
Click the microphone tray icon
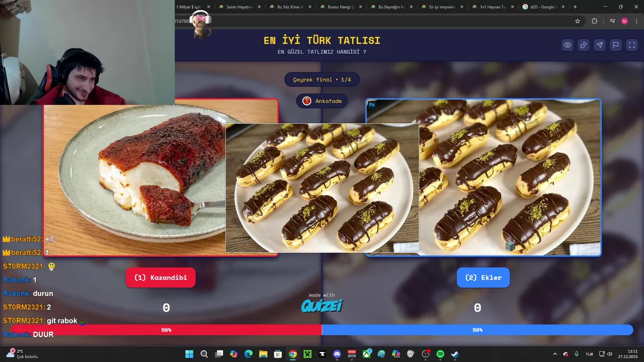576,354
